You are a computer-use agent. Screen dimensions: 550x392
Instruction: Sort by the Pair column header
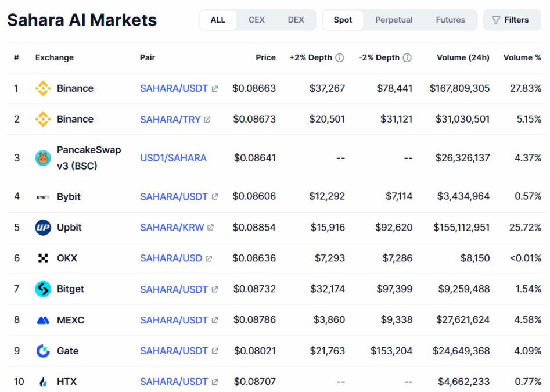pyautogui.click(x=148, y=58)
